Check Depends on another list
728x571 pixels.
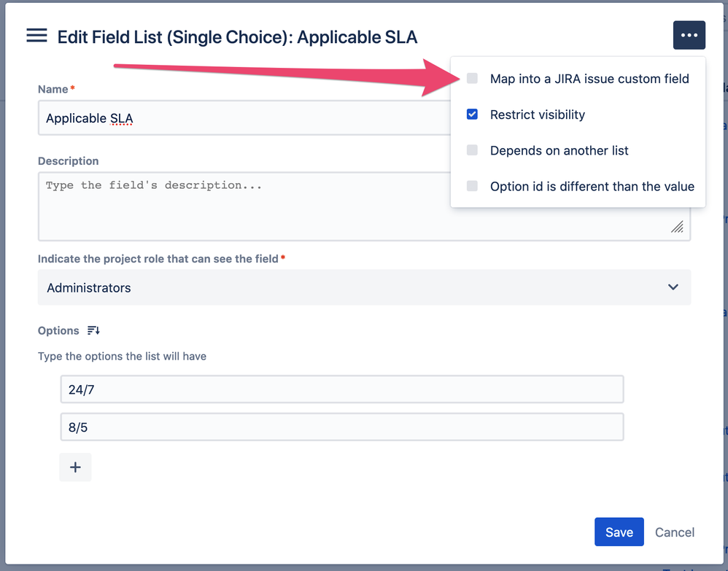[473, 150]
